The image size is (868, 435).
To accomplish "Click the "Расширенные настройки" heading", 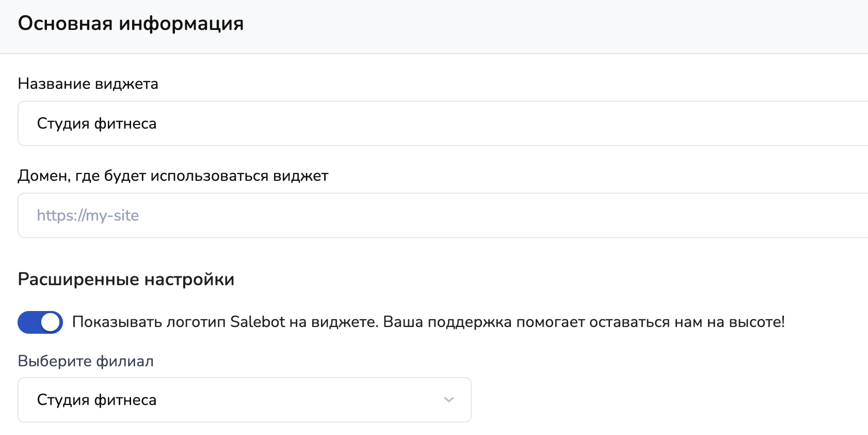I will [x=126, y=279].
